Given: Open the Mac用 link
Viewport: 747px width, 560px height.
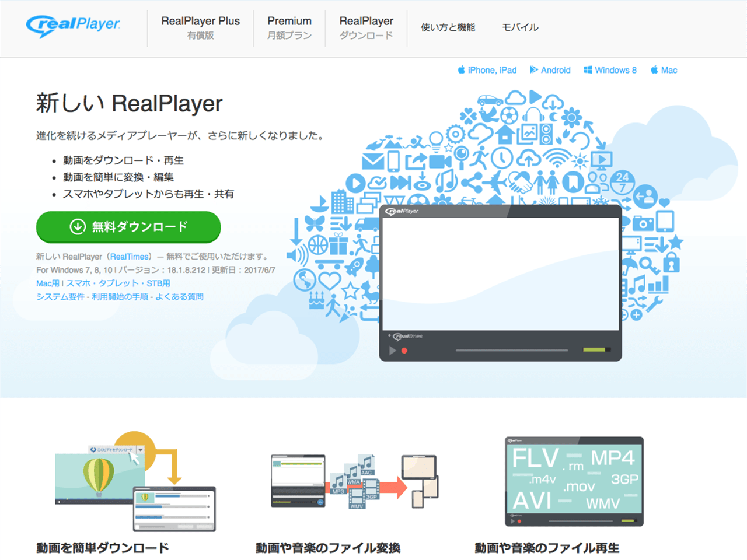Looking at the screenshot, I should [x=48, y=283].
